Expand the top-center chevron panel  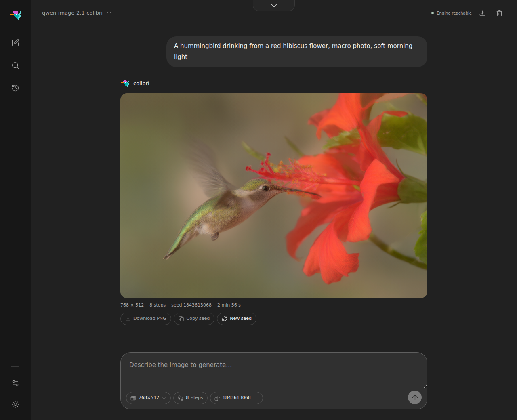(x=274, y=5)
